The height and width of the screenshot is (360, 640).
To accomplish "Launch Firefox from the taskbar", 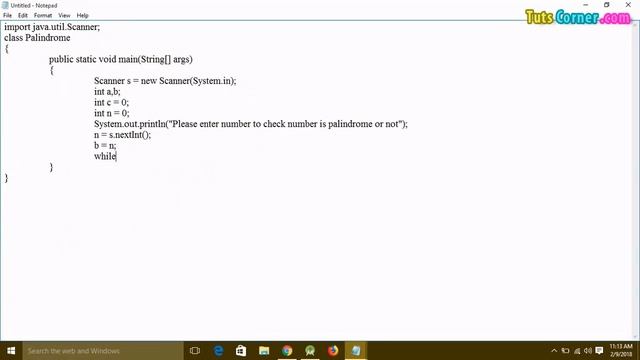I will [333, 351].
